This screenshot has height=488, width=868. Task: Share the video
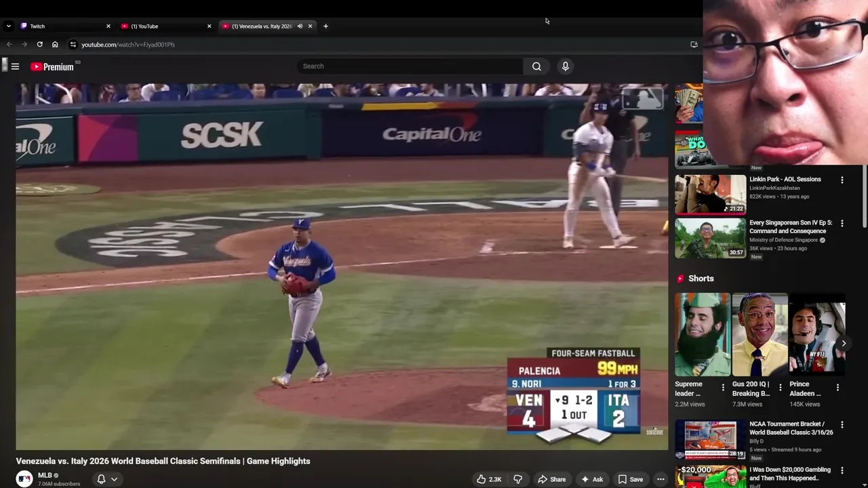point(551,479)
